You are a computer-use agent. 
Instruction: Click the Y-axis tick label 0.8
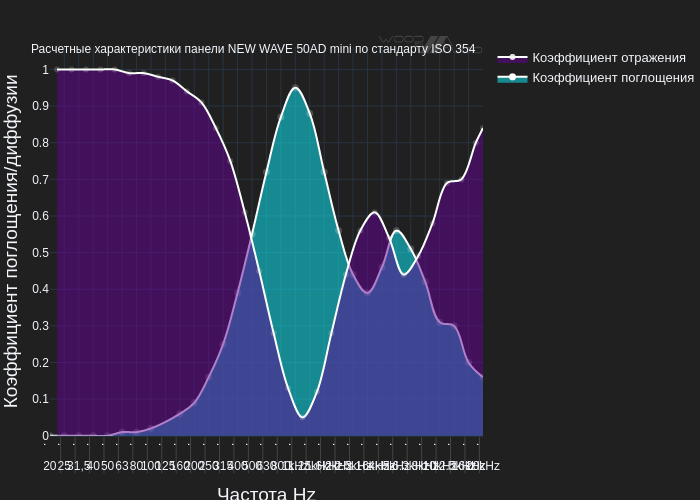pyautogui.click(x=39, y=143)
